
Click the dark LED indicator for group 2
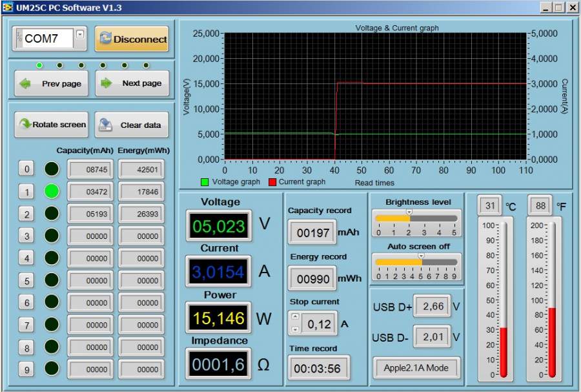(x=52, y=213)
